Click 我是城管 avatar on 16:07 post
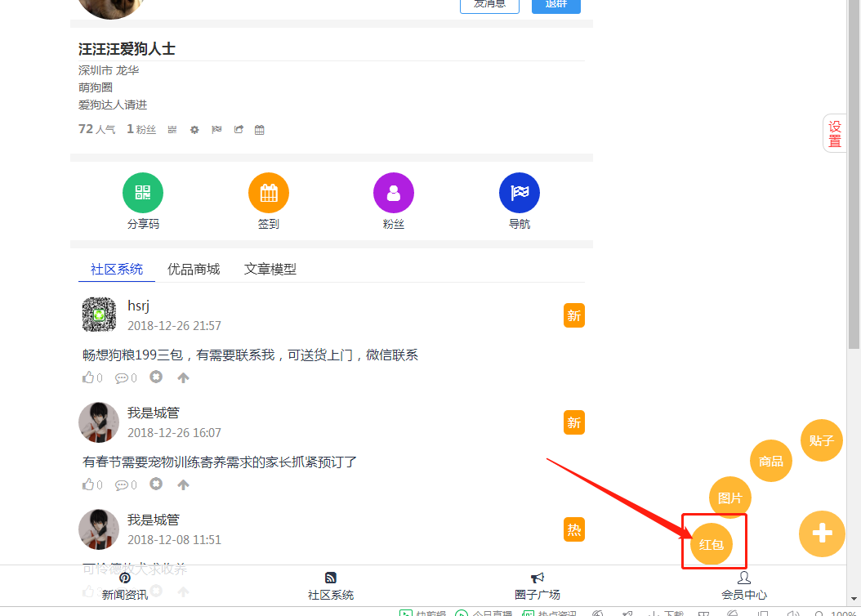This screenshot has height=616, width=861. [99, 422]
